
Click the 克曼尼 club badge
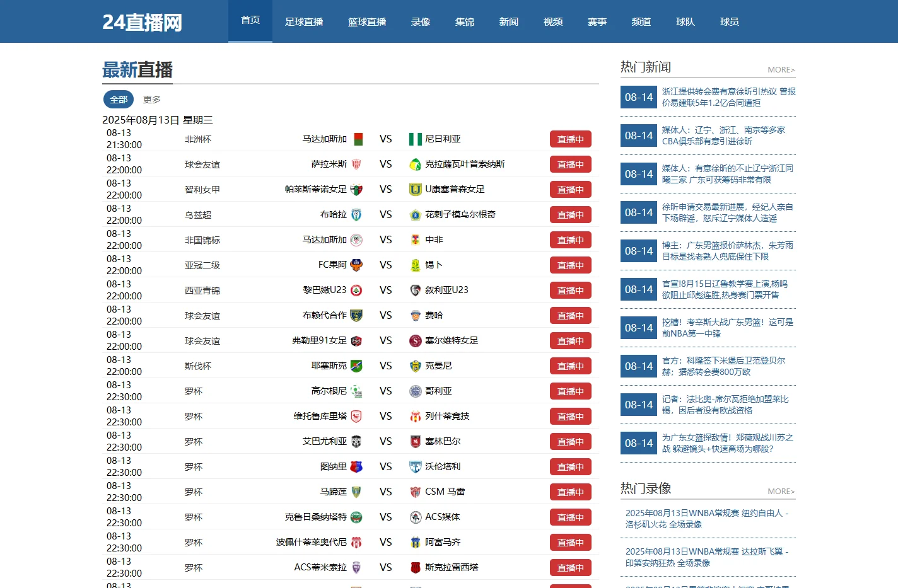[416, 366]
